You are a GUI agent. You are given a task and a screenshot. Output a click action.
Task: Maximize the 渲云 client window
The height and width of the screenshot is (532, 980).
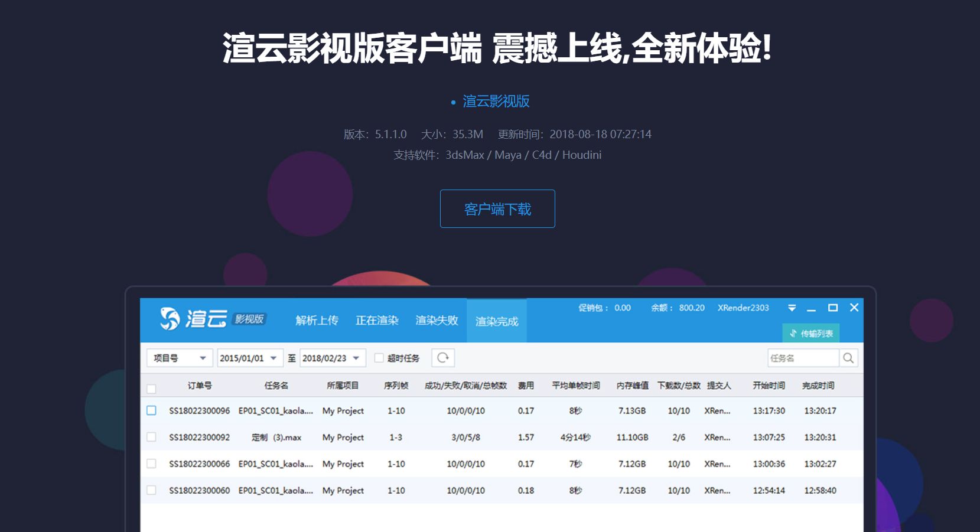point(833,308)
